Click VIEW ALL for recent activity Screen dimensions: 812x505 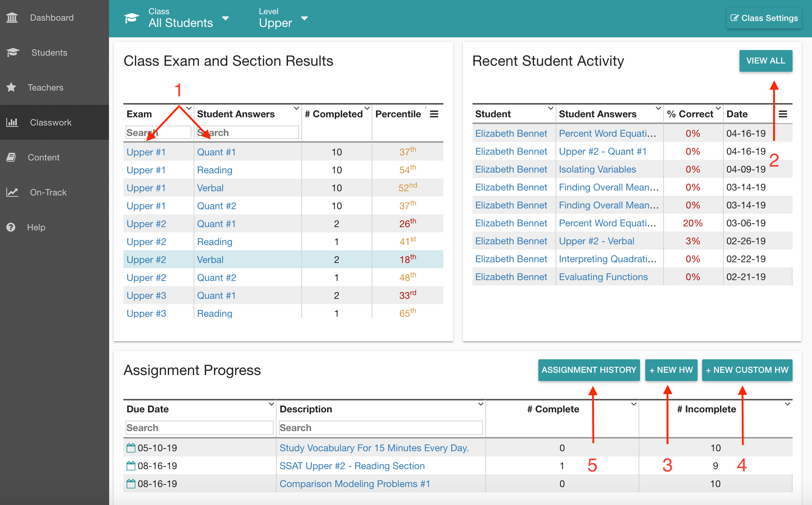point(766,61)
